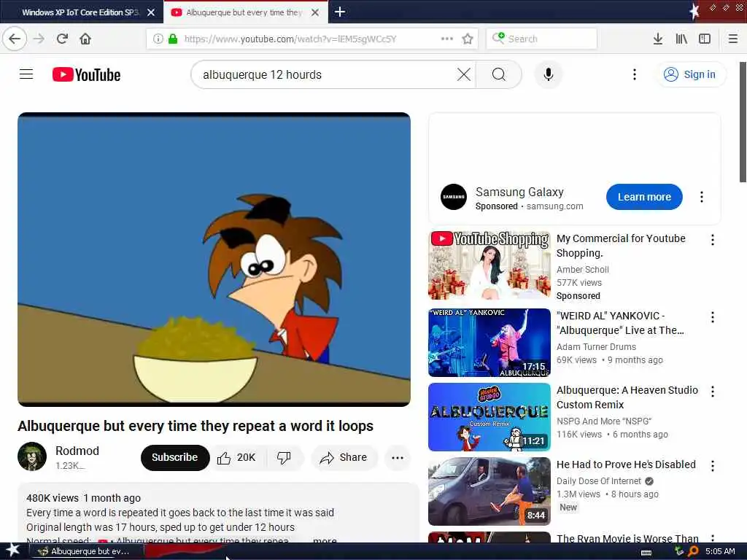Click Learn more on Samsung Galaxy ad
The height and width of the screenshot is (560, 747).
coord(644,197)
